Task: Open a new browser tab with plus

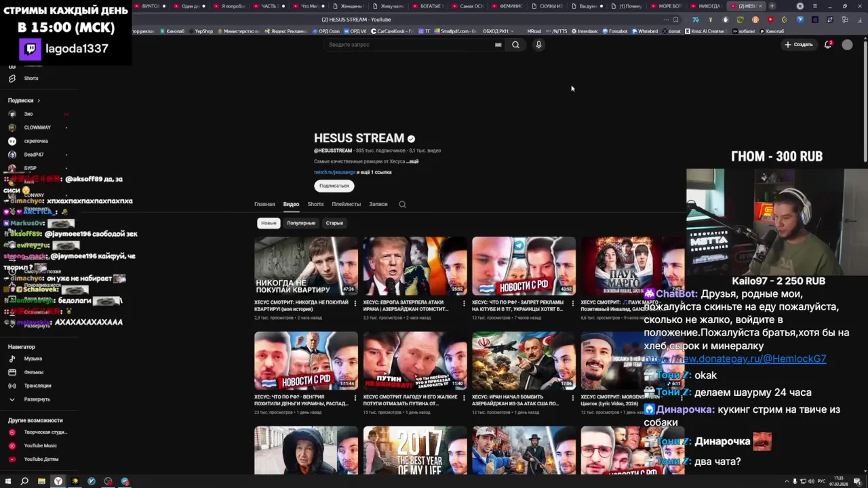Action: [x=772, y=6]
